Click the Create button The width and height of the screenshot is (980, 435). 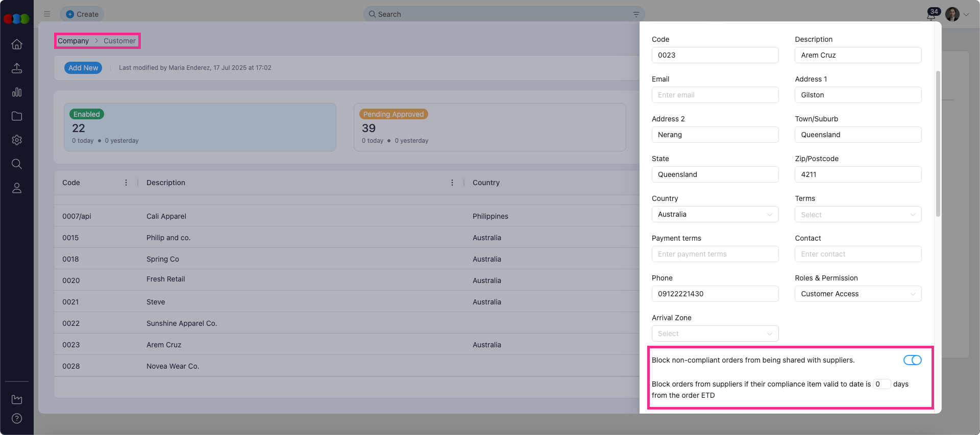(82, 14)
